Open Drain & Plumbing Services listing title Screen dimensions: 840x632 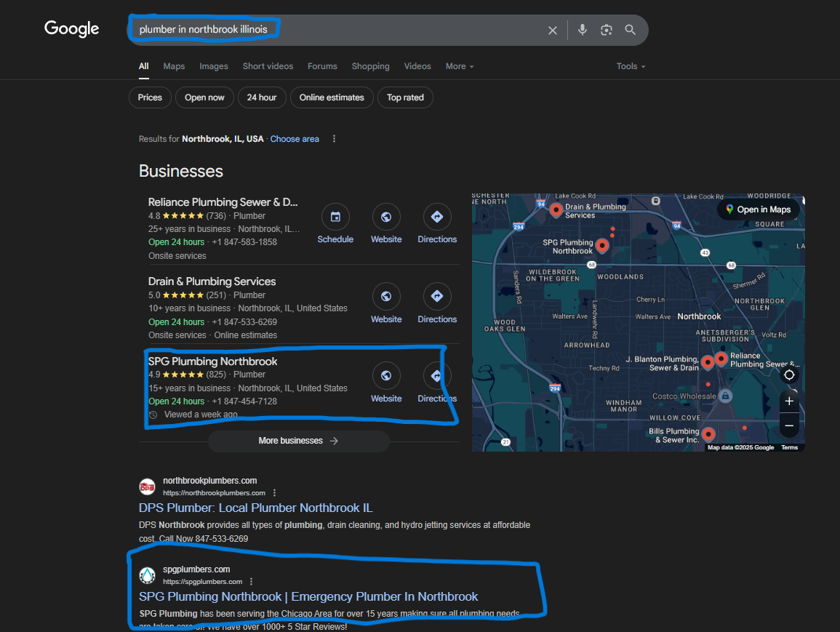pos(212,281)
